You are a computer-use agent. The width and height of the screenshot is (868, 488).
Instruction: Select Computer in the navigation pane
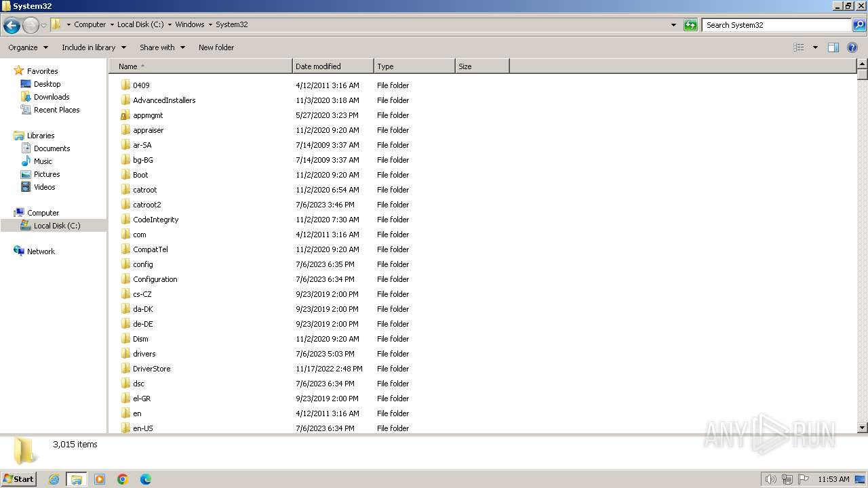click(x=43, y=213)
